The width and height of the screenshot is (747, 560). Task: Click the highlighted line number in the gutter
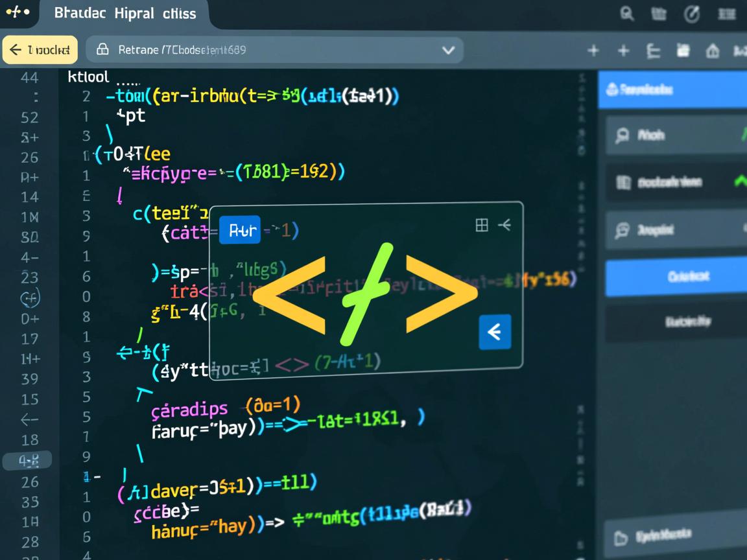(29, 461)
